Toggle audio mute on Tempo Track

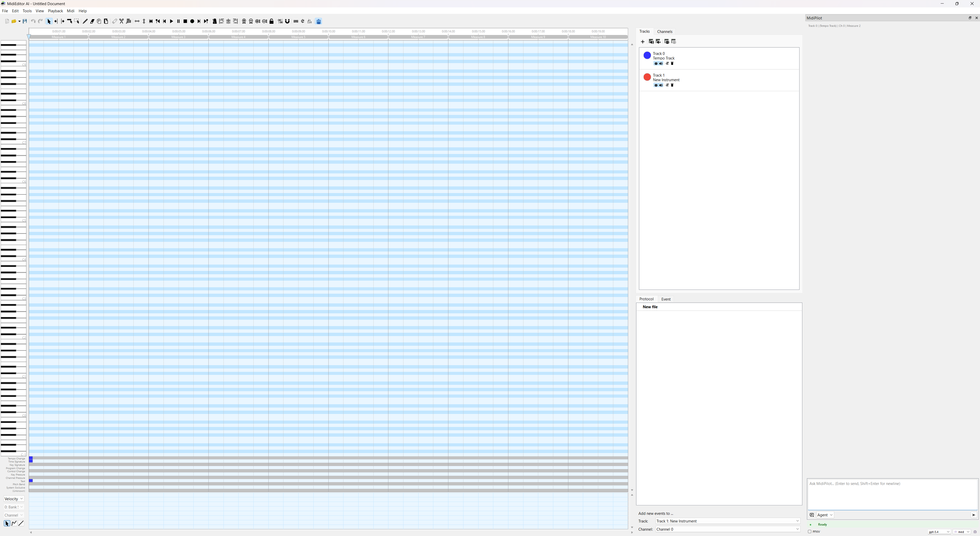(x=661, y=64)
